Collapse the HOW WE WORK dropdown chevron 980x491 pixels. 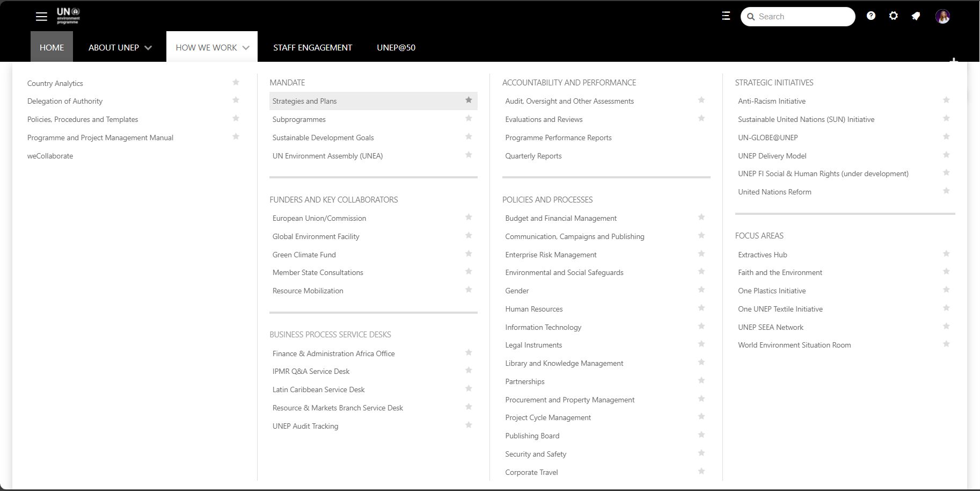[x=246, y=48]
